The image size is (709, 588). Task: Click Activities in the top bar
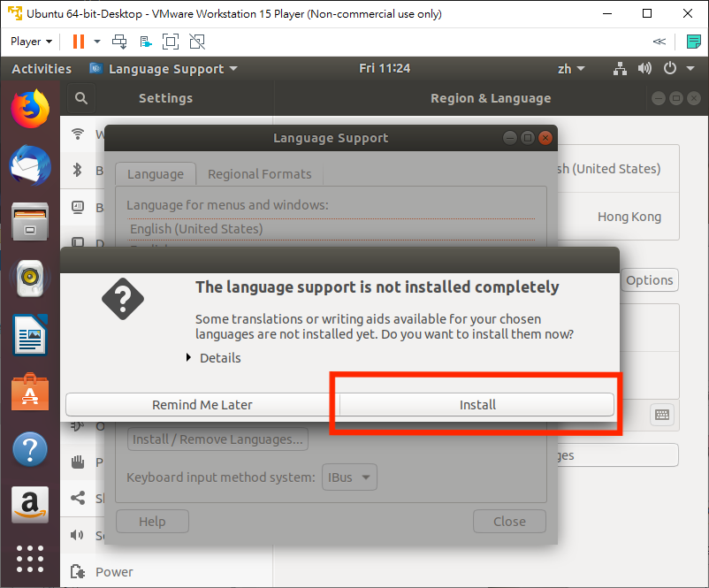pos(42,69)
